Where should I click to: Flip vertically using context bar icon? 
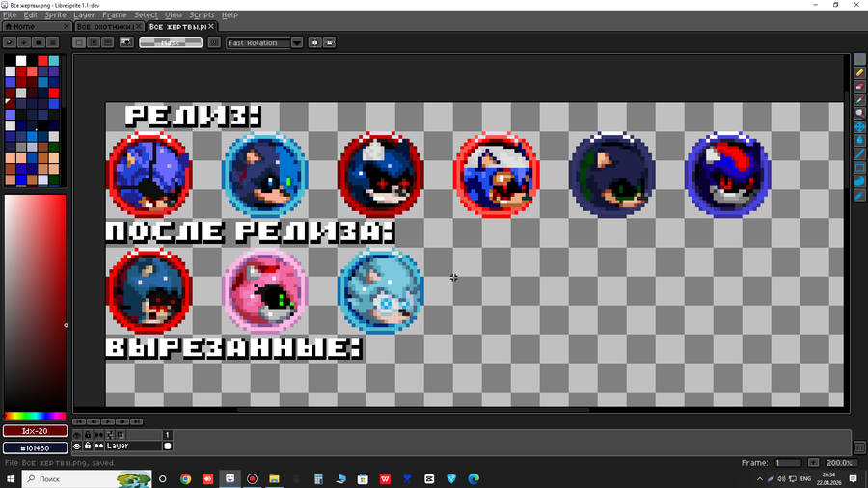(330, 42)
